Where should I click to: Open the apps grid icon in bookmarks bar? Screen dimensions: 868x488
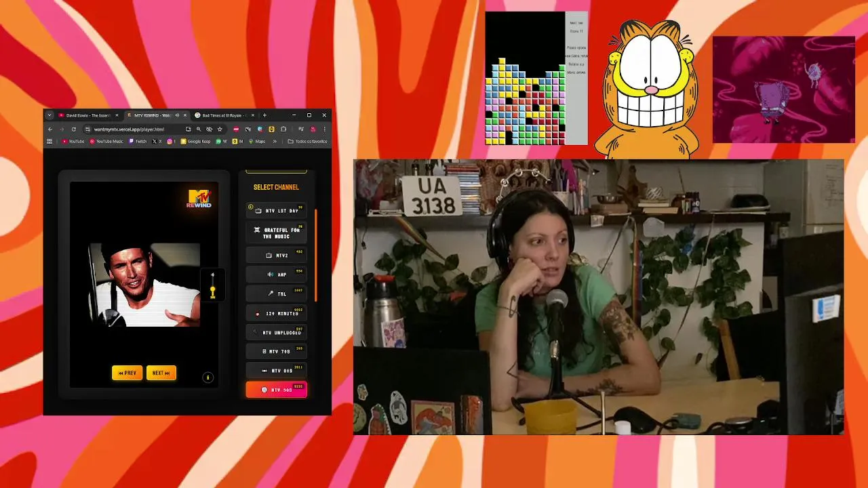[x=50, y=142]
